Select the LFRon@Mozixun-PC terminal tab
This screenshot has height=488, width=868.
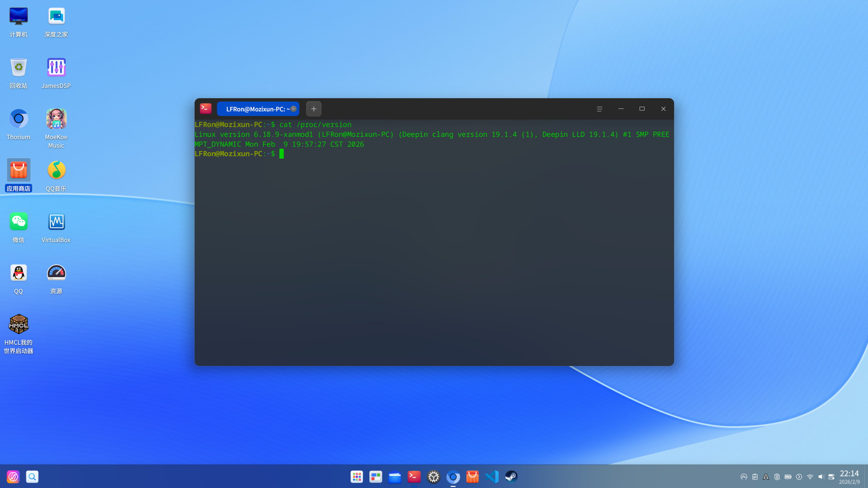coord(254,109)
